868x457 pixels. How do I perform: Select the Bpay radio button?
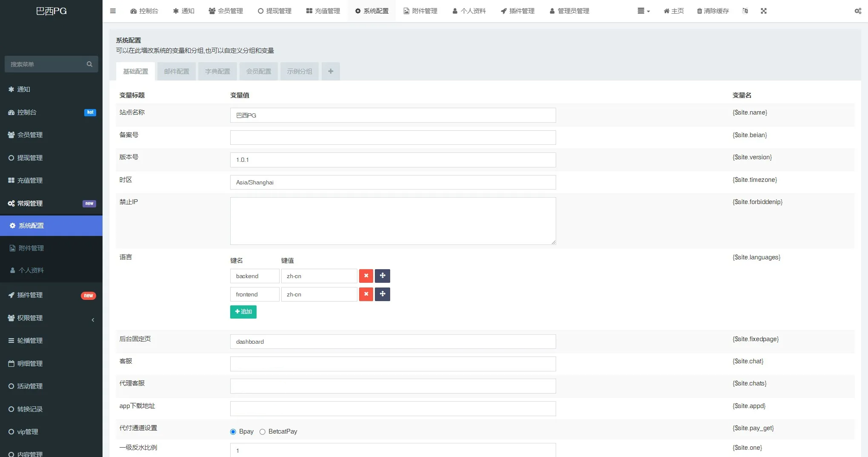(x=233, y=432)
